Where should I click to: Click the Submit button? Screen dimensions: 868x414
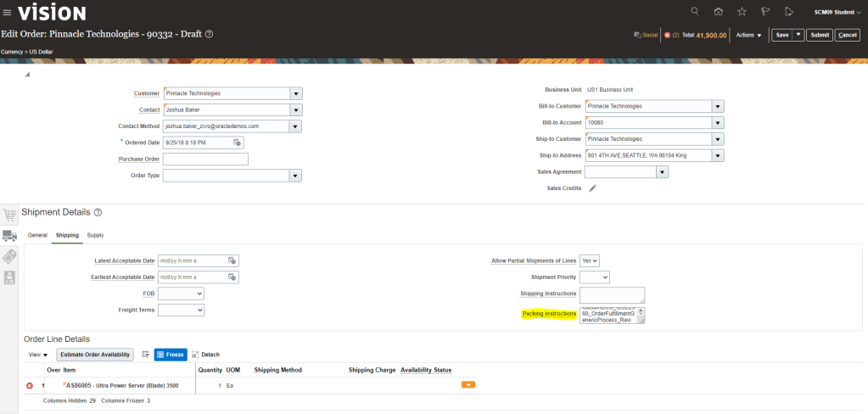820,35
